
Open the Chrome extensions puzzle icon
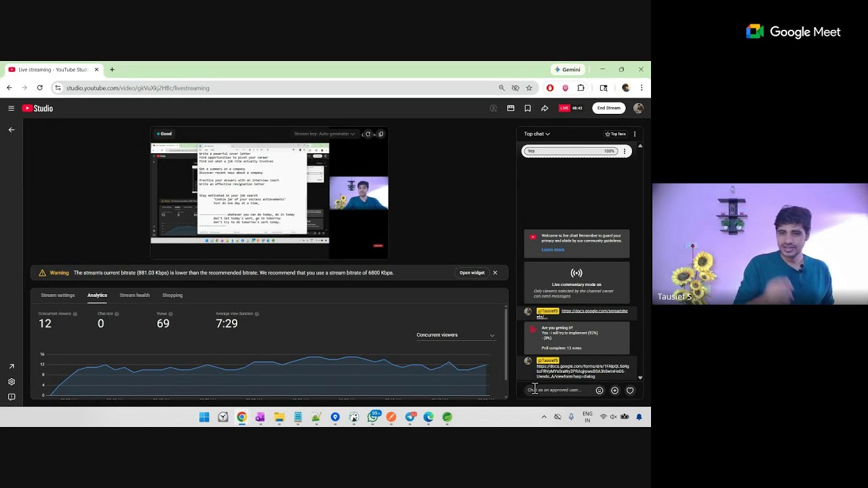point(580,87)
